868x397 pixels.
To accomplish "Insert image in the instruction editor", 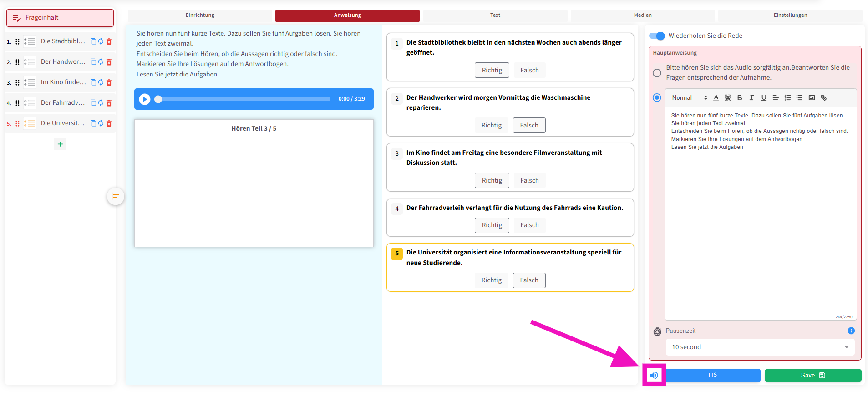I will 812,98.
